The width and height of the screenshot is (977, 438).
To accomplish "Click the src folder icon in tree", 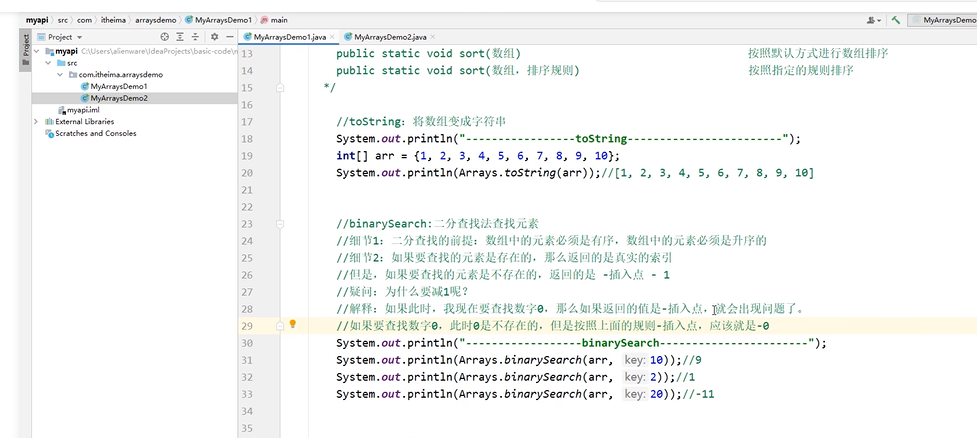I will (60, 63).
